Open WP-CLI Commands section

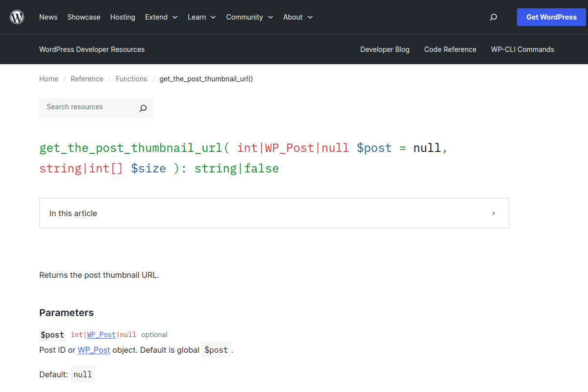pos(522,49)
